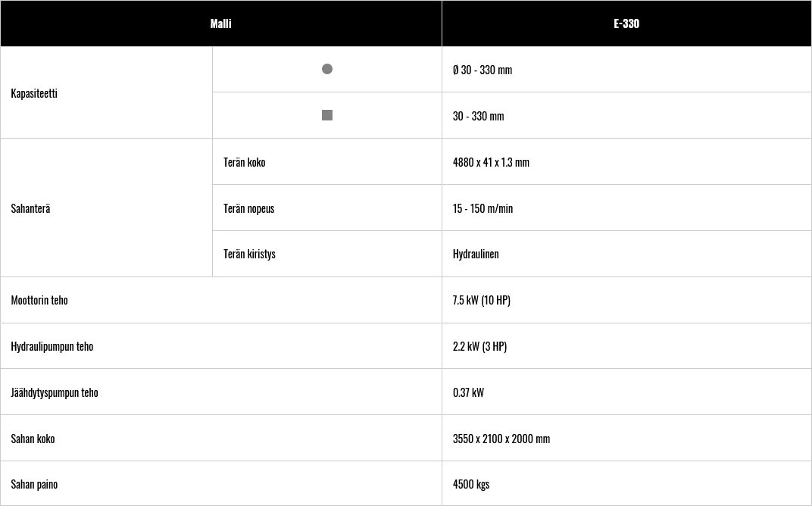Click the round material circle icon
The height and width of the screenshot is (506, 812).
[326, 69]
